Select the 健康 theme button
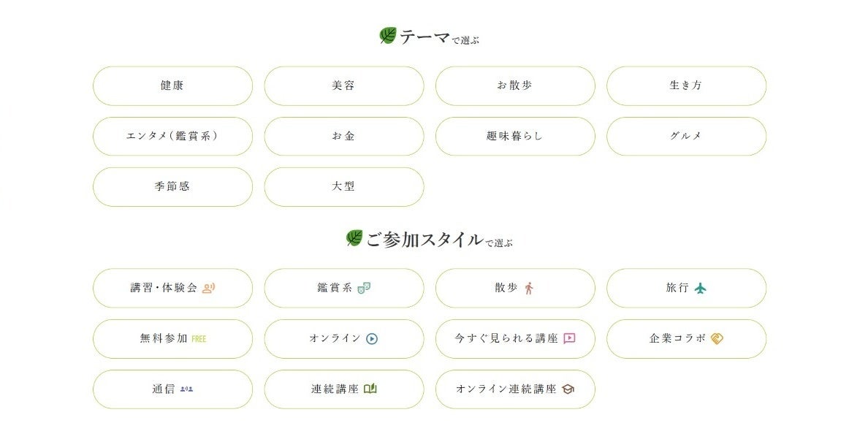The image size is (868, 442). click(x=172, y=85)
